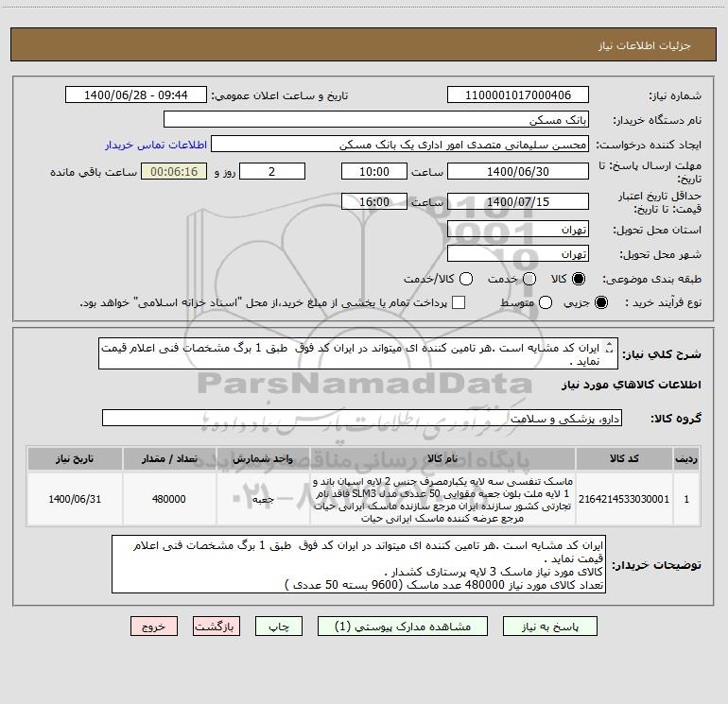
Task: Click header جزئیات اطلاعات نیاز
Action: click(644, 45)
